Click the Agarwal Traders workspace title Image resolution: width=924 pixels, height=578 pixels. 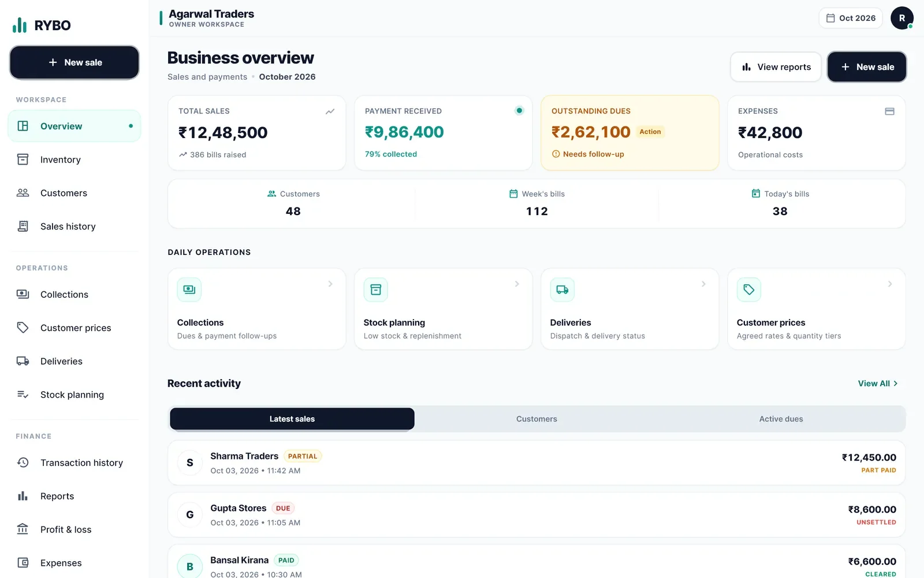(211, 14)
